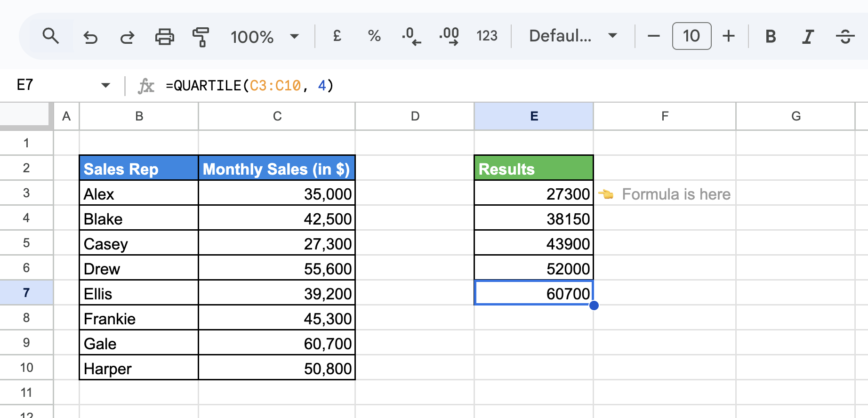Click the search menus magnifier icon
Viewport: 868px width, 418px height.
pyautogui.click(x=50, y=36)
